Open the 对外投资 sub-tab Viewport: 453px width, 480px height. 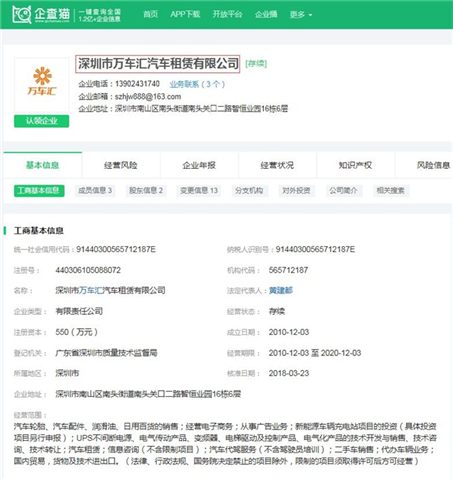[296, 191]
